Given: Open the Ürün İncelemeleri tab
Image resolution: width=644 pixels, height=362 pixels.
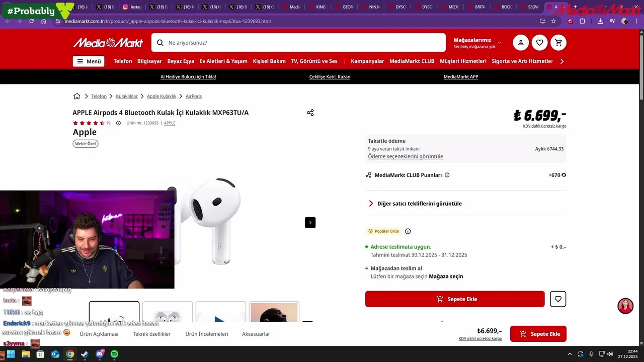Looking at the screenshot, I should point(206,334).
